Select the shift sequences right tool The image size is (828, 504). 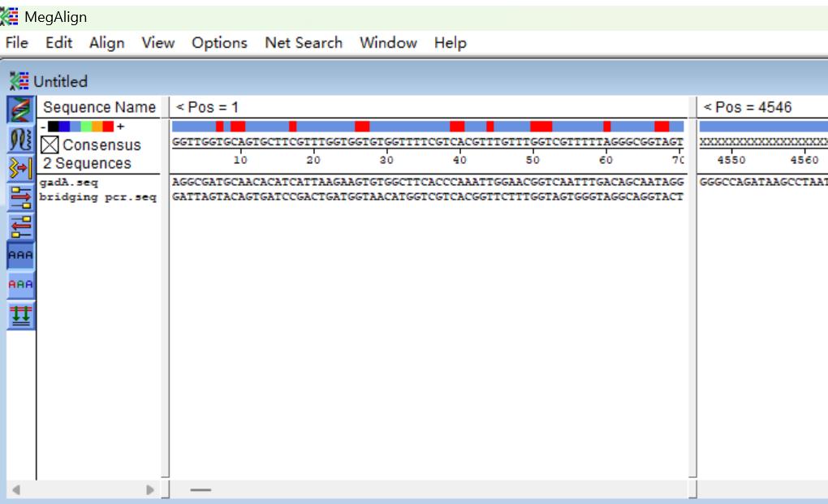click(x=21, y=197)
